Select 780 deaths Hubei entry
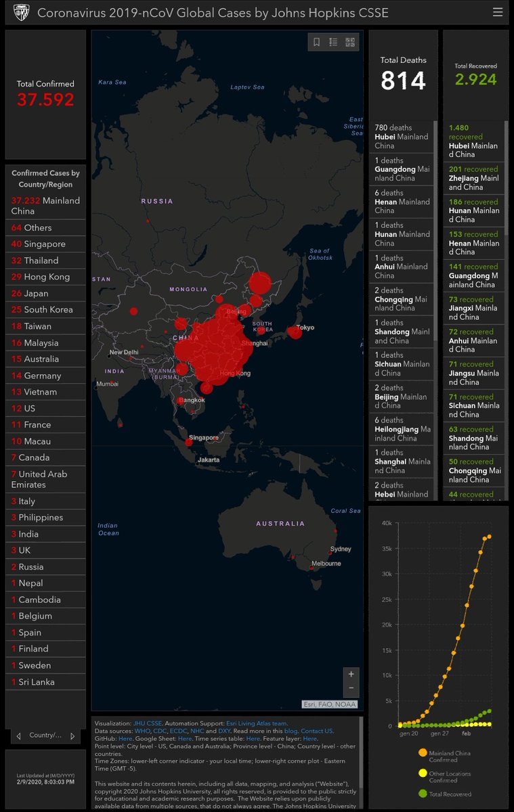The width and height of the screenshot is (514, 812). coord(402,137)
